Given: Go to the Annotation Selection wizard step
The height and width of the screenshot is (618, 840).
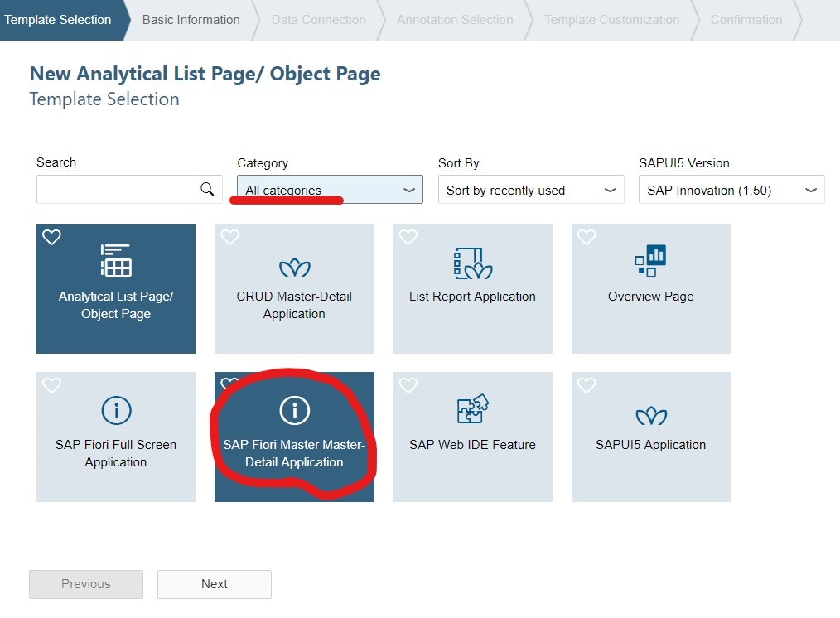Looking at the screenshot, I should pyautogui.click(x=455, y=20).
